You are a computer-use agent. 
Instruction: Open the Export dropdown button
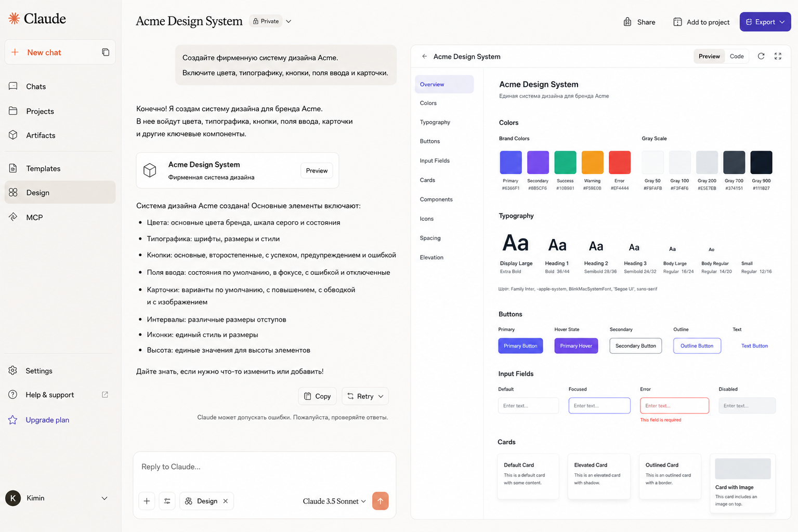pos(765,22)
